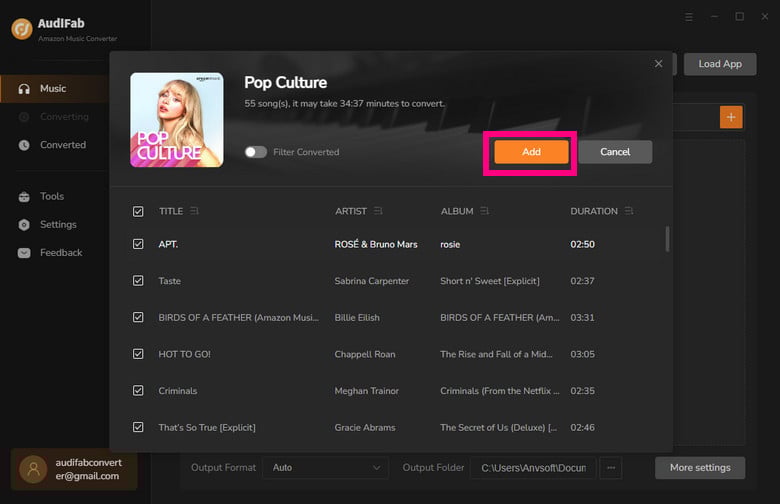This screenshot has height=504, width=780.
Task: Click the orange plus add icon
Action: point(731,117)
